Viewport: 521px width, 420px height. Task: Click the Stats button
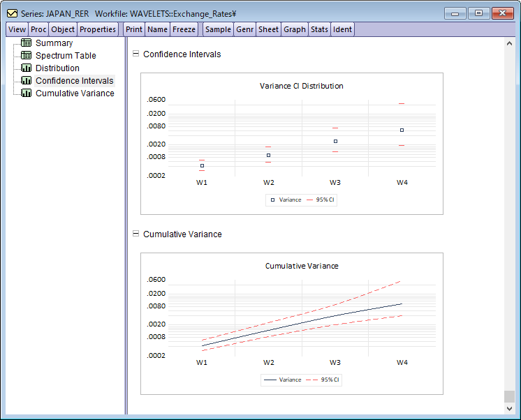tap(319, 29)
